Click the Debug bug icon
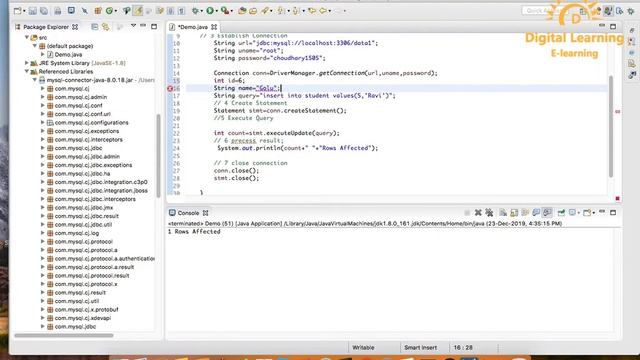Image resolution: width=640 pixels, height=360 pixels. [196, 11]
